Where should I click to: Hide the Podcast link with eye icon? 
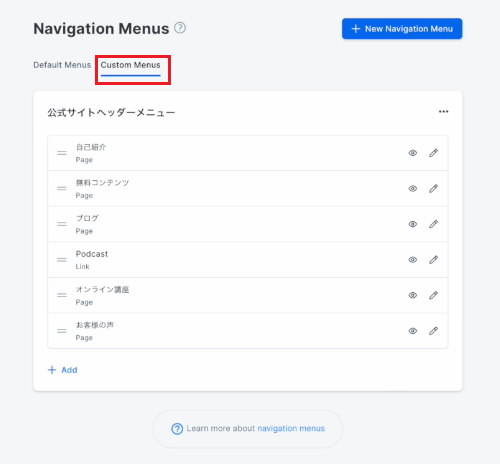(x=413, y=260)
